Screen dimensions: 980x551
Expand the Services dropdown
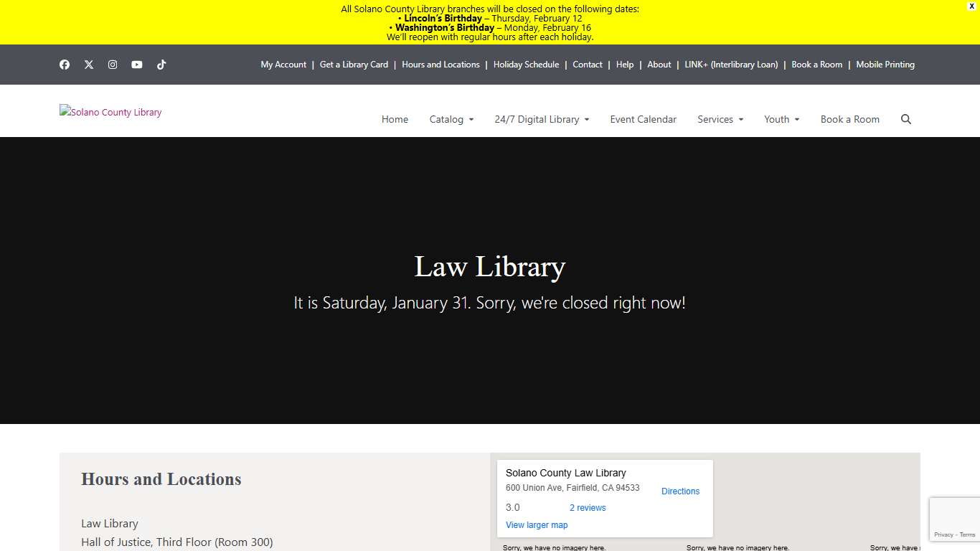pyautogui.click(x=720, y=119)
